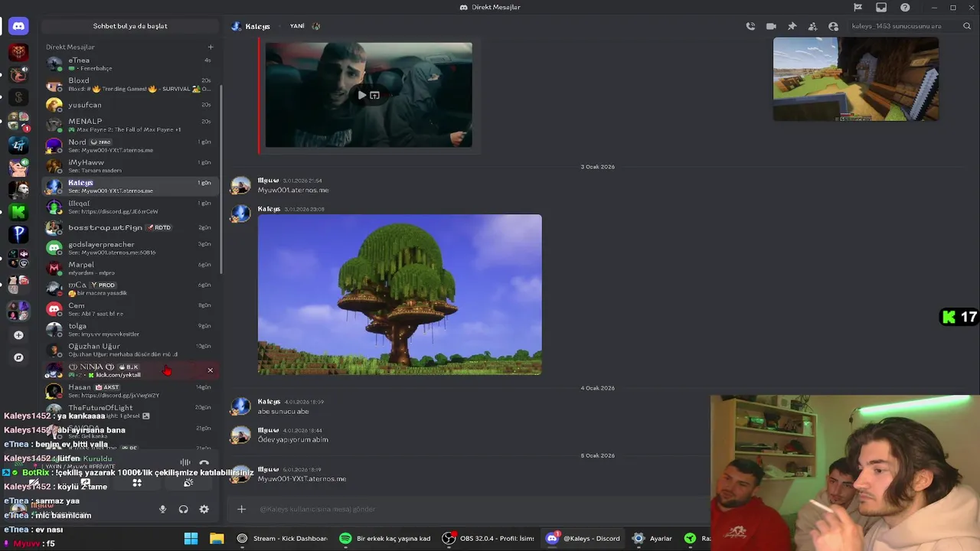Image resolution: width=980 pixels, height=551 pixels.
Task: Toggle headphone deafen in user panel
Action: point(183,510)
